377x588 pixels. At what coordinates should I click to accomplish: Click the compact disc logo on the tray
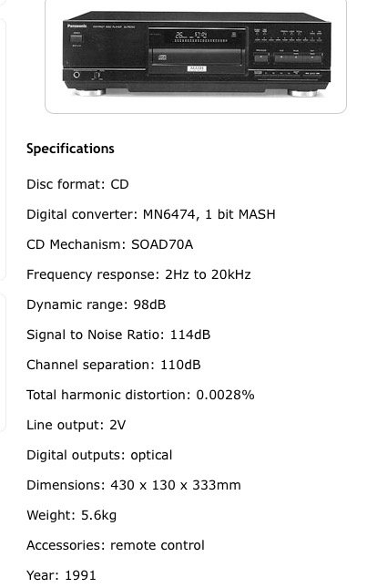tap(164, 57)
